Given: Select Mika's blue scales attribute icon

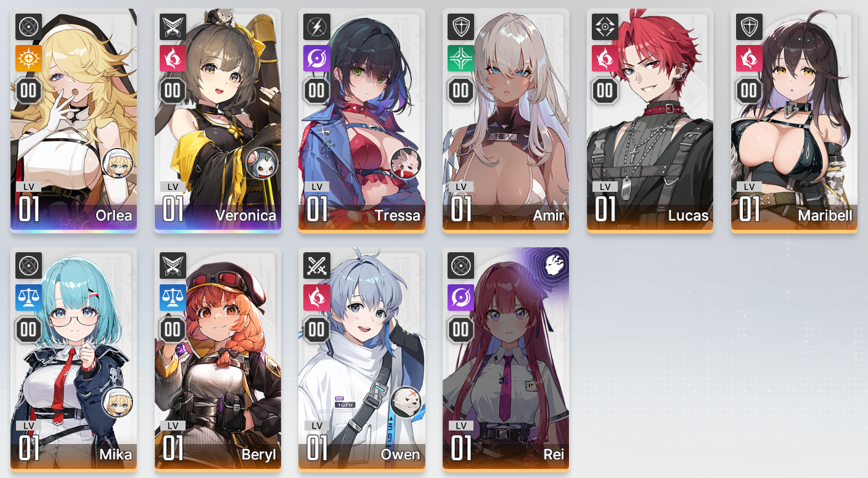Looking at the screenshot, I should [x=28, y=297].
